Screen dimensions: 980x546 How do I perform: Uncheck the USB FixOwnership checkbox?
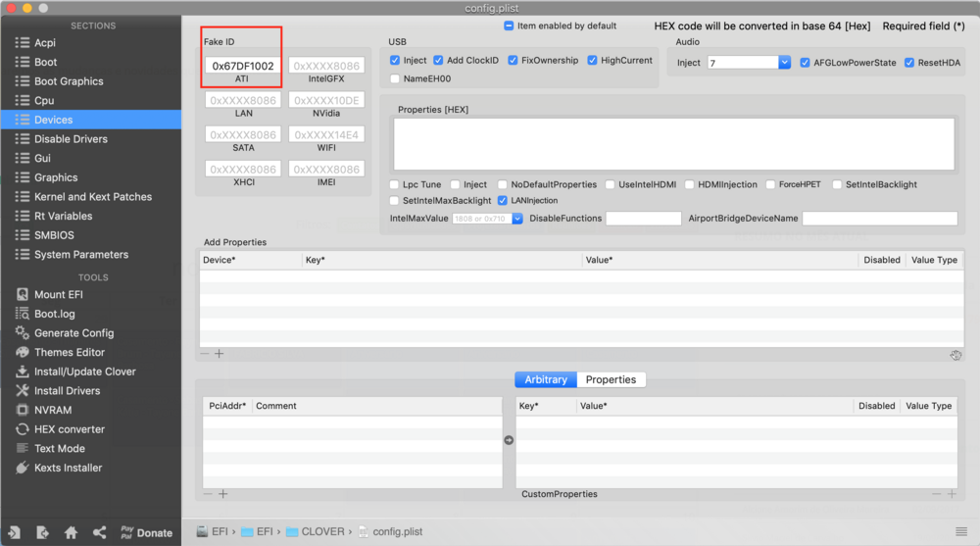click(513, 61)
